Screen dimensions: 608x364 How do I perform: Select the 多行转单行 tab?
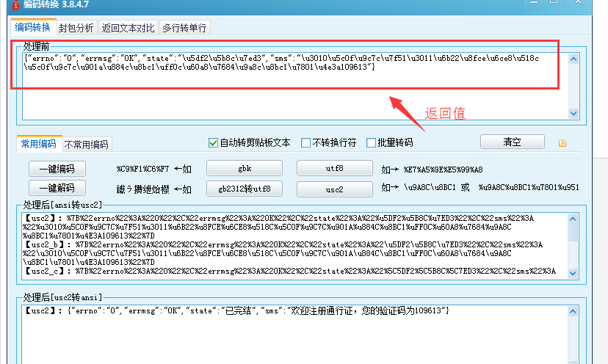[184, 28]
